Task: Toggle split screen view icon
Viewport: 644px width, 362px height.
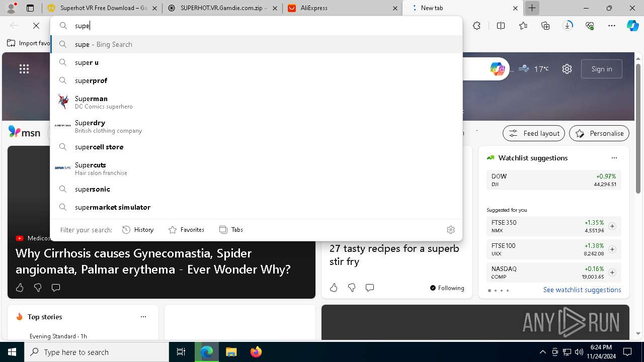Action: click(501, 26)
